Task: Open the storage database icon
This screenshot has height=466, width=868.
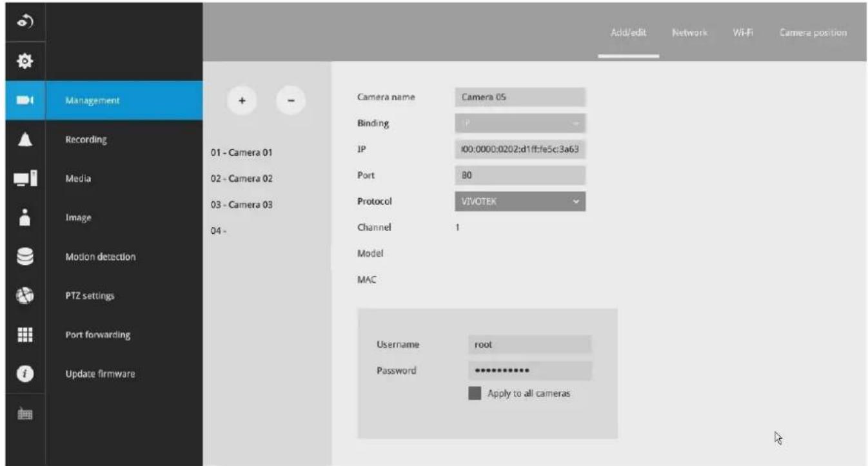Action: pos(25,257)
